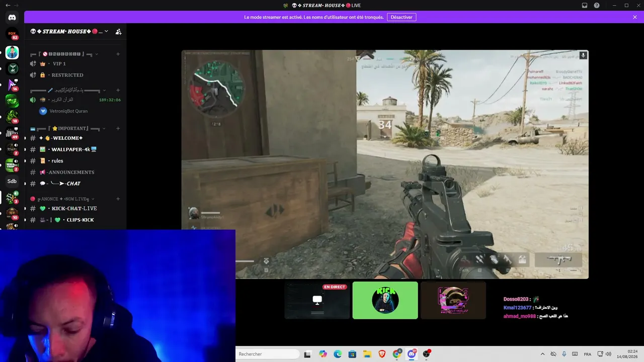Add a channel to the Quran voice category
The height and width of the screenshot is (362, 644).
(x=118, y=90)
